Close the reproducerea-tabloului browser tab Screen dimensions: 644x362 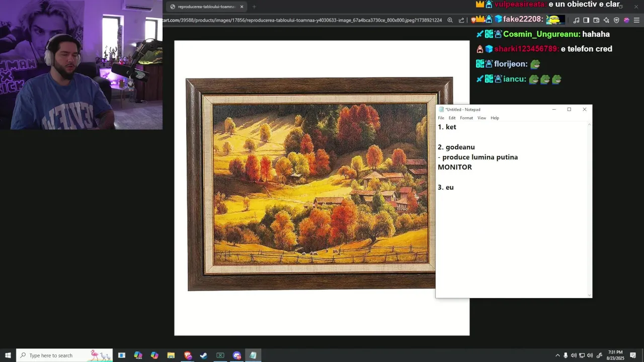pyautogui.click(x=242, y=7)
